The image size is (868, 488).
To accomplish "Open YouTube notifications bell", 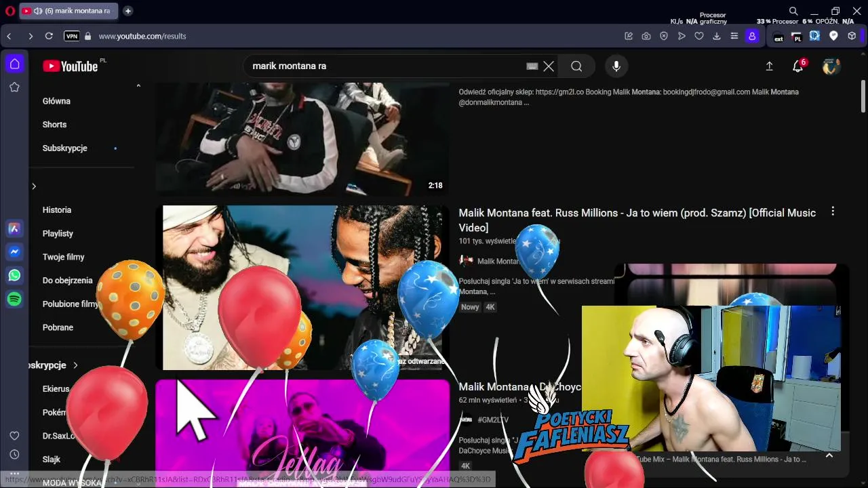I will (x=798, y=66).
